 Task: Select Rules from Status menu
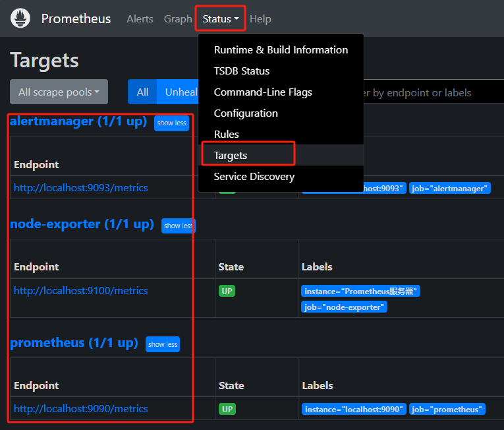click(281, 135)
